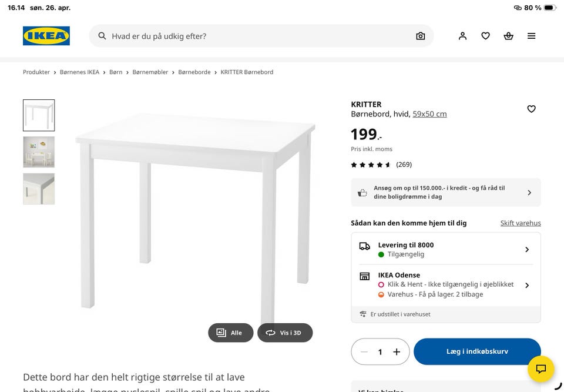
Task: Go to Børneborde breadcrumb
Action: (x=194, y=72)
